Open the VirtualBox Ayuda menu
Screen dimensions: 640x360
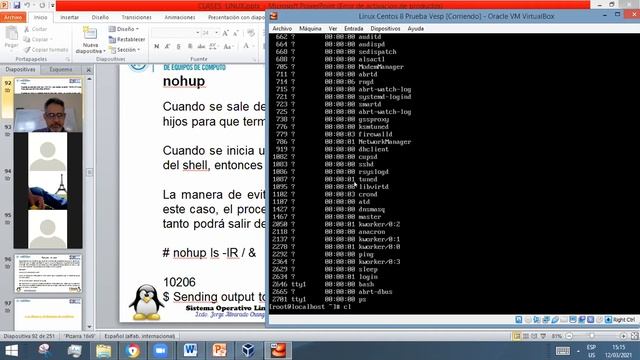click(x=416, y=29)
